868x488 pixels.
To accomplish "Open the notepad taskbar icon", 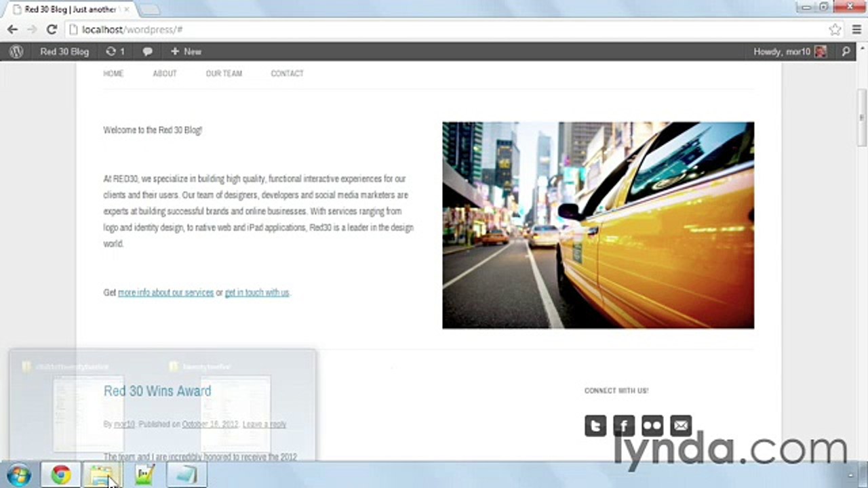I will coord(186,475).
